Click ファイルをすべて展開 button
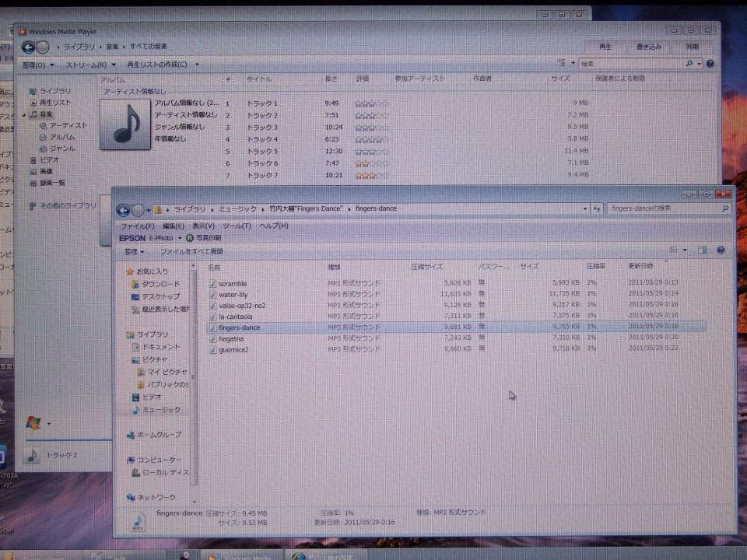747x560 pixels. point(191,251)
